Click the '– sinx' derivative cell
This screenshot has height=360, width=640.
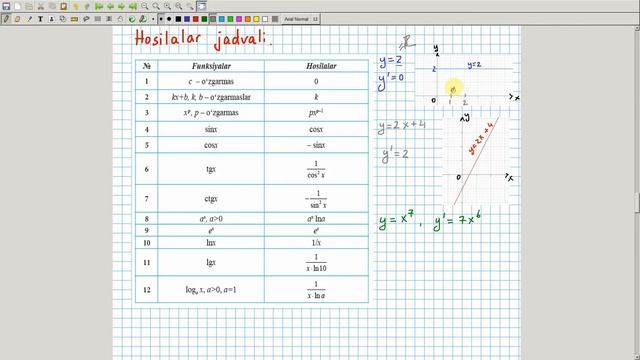click(316, 145)
